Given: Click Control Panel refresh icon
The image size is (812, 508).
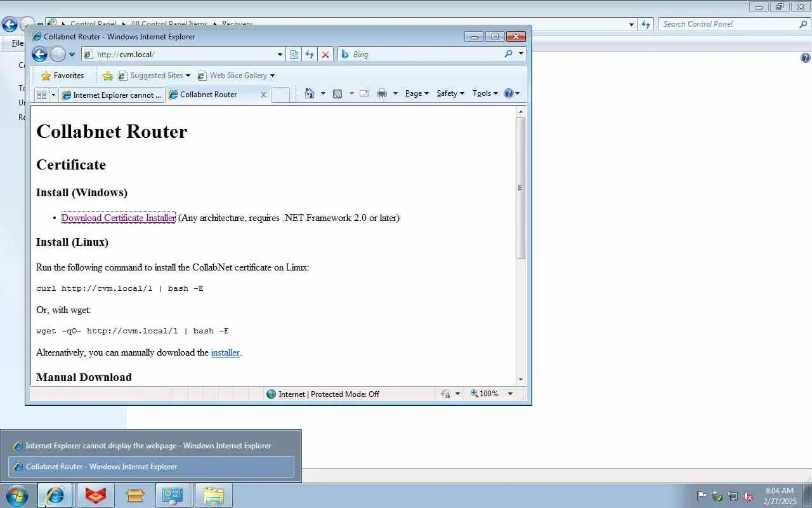Looking at the screenshot, I should (646, 24).
